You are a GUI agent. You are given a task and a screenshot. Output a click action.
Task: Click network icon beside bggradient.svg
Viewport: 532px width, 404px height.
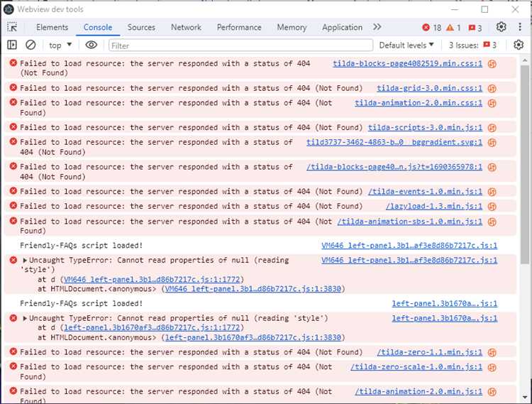(492, 143)
